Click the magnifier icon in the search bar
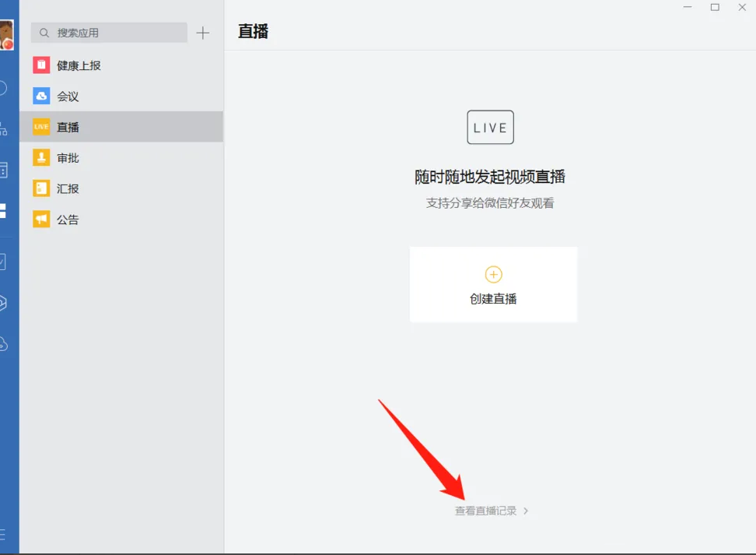This screenshot has width=756, height=555. (43, 33)
